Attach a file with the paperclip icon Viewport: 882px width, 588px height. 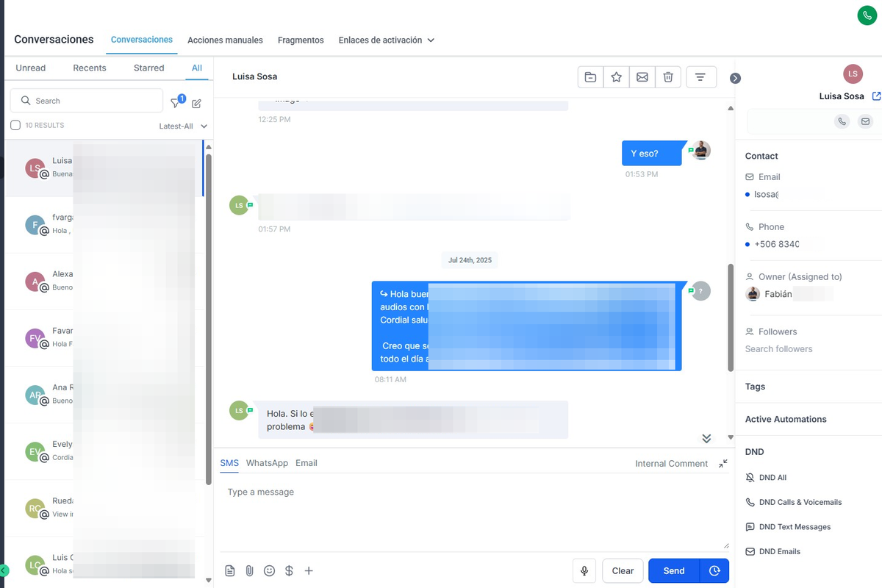[249, 570]
